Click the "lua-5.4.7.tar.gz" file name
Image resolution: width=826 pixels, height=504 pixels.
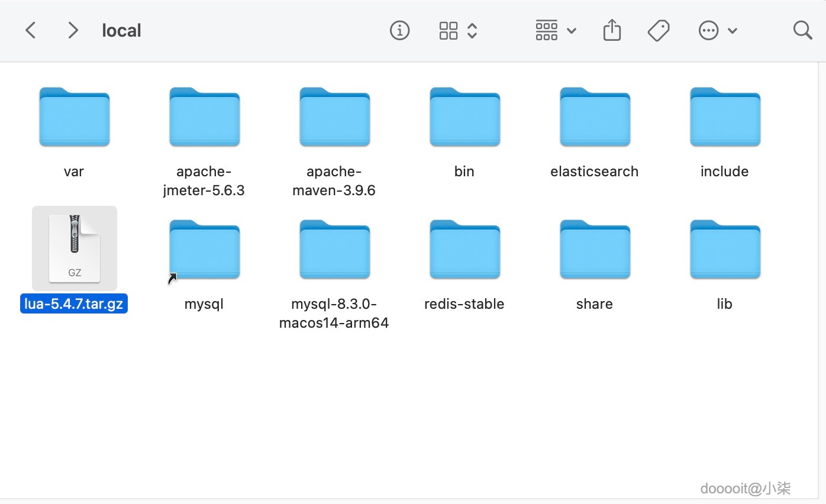click(x=74, y=304)
